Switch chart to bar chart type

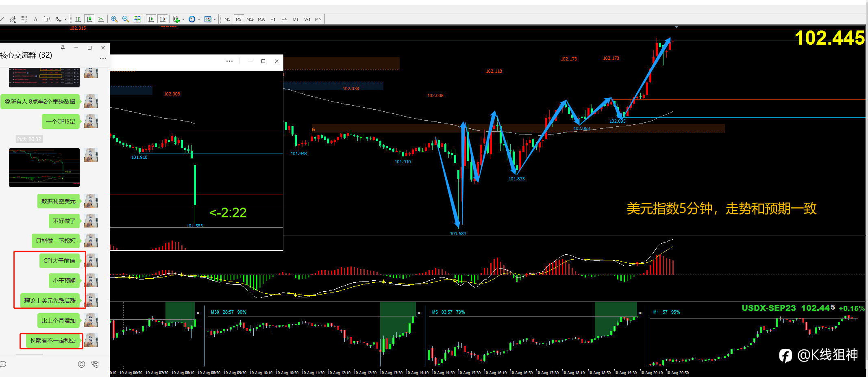[x=78, y=19]
